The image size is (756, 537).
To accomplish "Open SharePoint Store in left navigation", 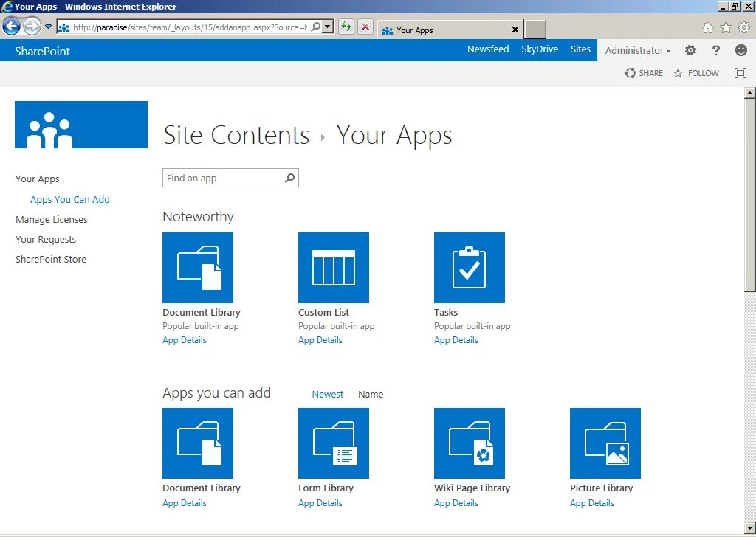I will (x=51, y=259).
